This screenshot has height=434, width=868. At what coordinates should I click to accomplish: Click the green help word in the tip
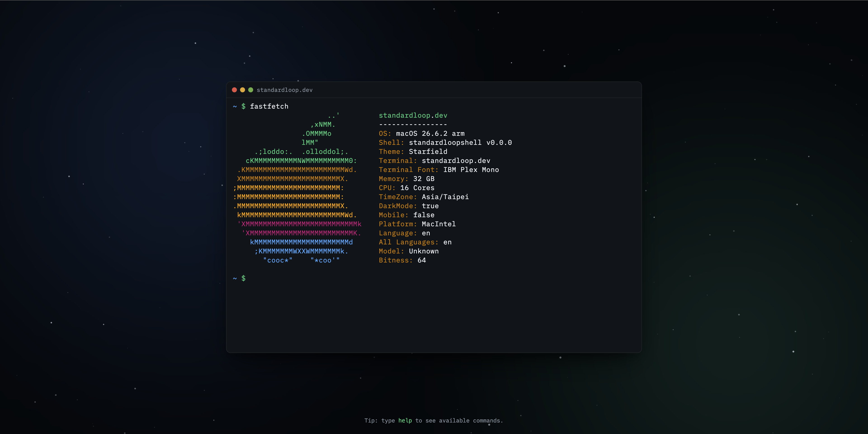click(405, 420)
